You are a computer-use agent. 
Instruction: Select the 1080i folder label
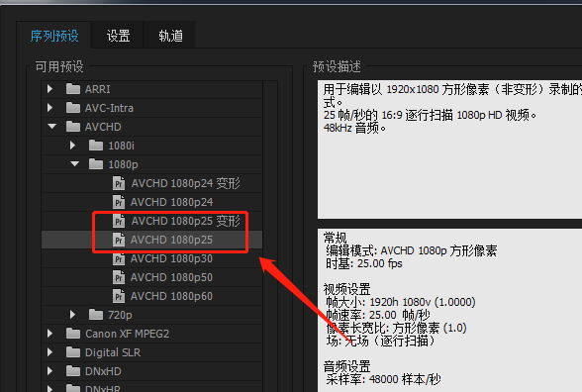click(122, 146)
